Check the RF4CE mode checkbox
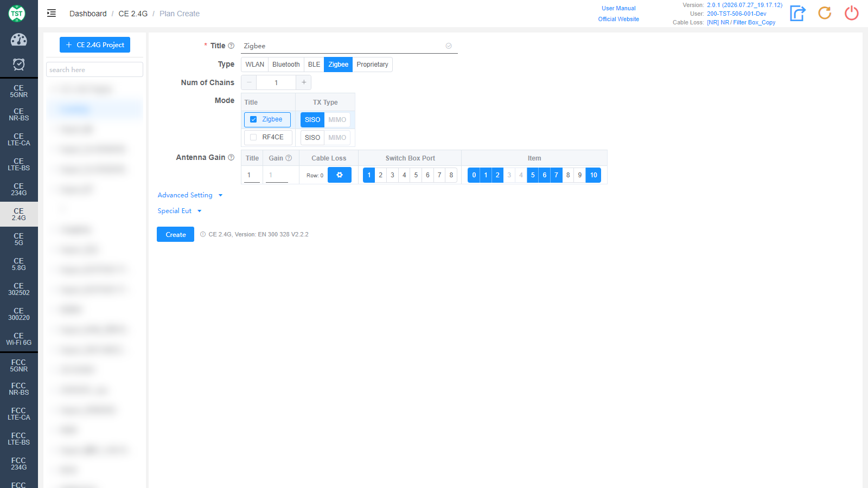 click(x=253, y=137)
